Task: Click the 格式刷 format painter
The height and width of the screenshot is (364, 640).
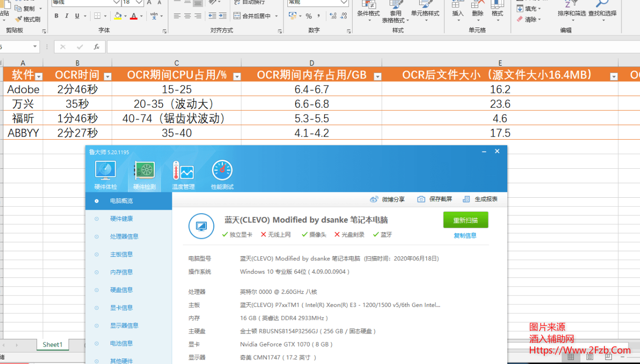Action: click(x=28, y=20)
